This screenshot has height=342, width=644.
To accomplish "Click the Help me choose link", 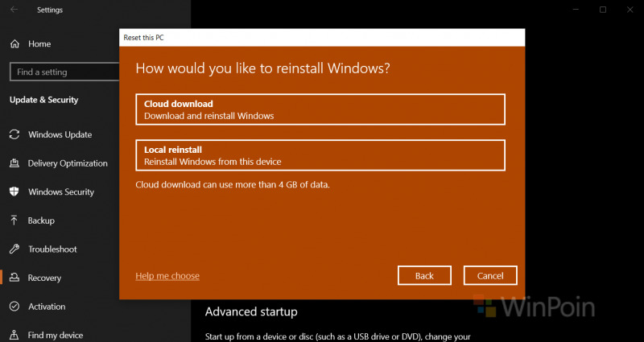I will pyautogui.click(x=167, y=276).
